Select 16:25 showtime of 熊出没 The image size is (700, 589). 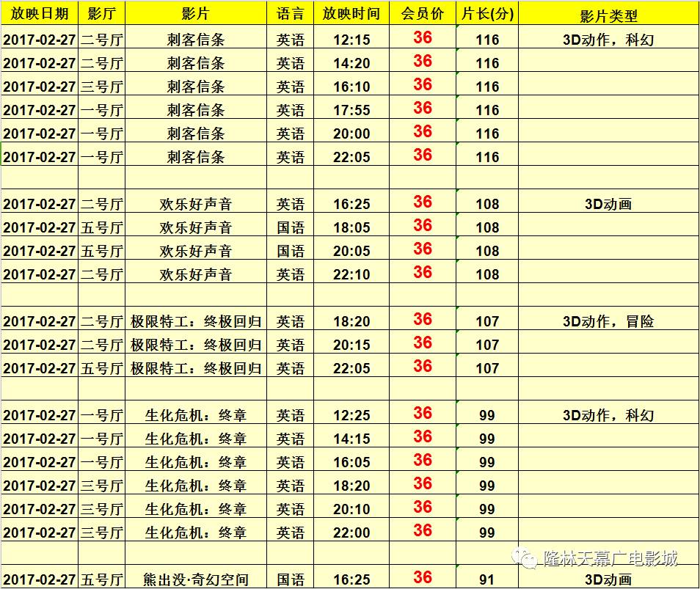point(351,577)
